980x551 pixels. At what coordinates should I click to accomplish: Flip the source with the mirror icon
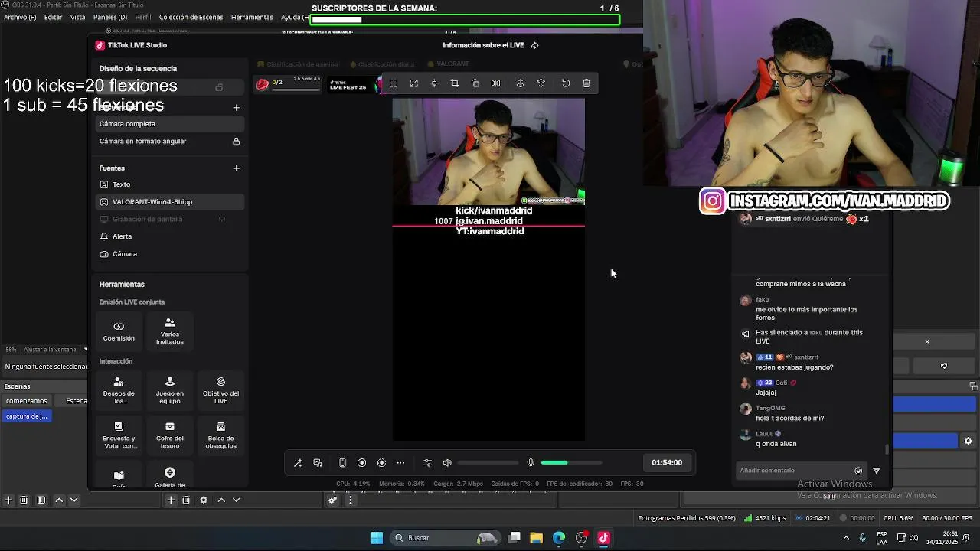click(x=495, y=83)
